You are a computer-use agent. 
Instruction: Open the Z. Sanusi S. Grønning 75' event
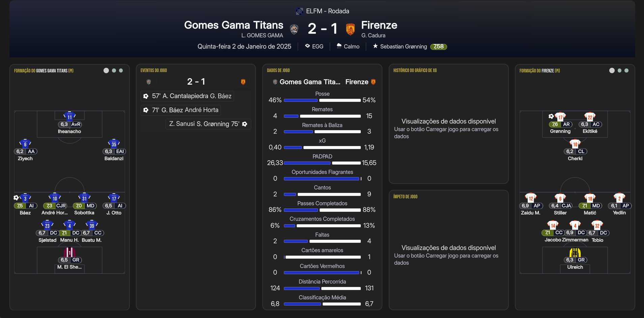tap(208, 124)
